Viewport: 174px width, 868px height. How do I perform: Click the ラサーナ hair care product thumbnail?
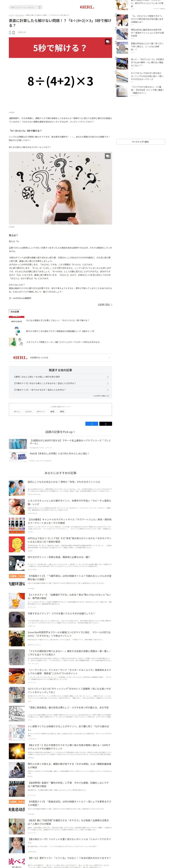pyautogui.click(x=18, y=444)
